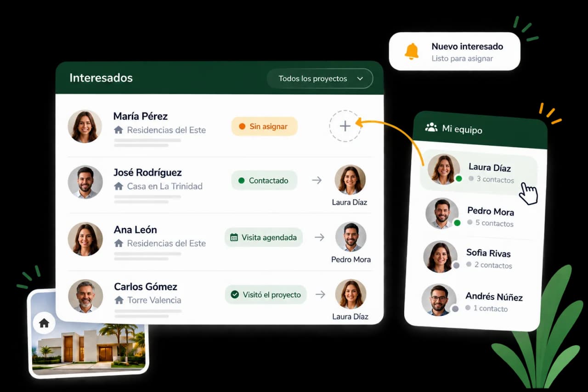Click the home icon under Ana León
Image resolution: width=588 pixels, height=392 pixels.
coord(119,243)
